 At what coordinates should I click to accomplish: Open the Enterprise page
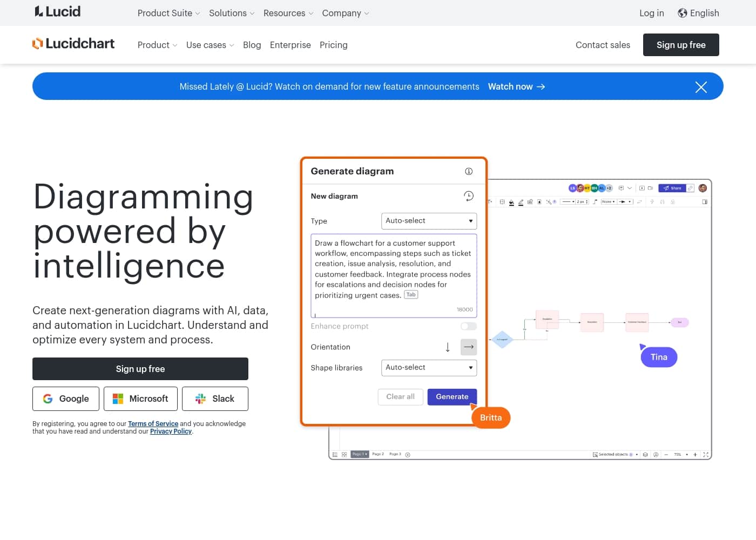click(291, 45)
